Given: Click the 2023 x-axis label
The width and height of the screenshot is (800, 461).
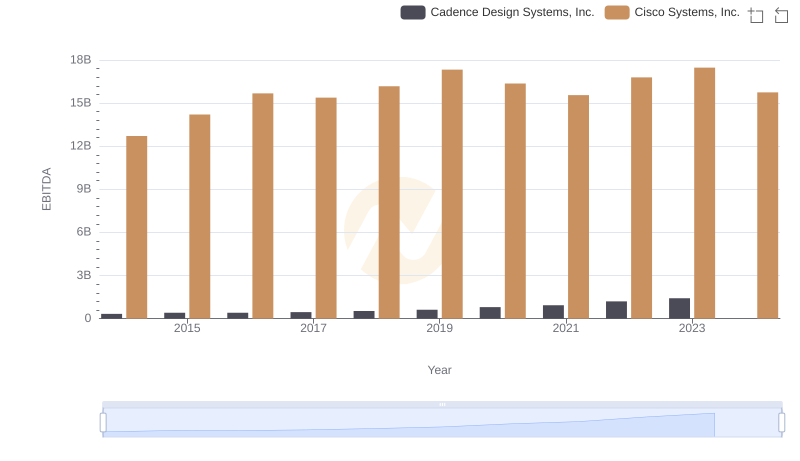Looking at the screenshot, I should point(692,328).
